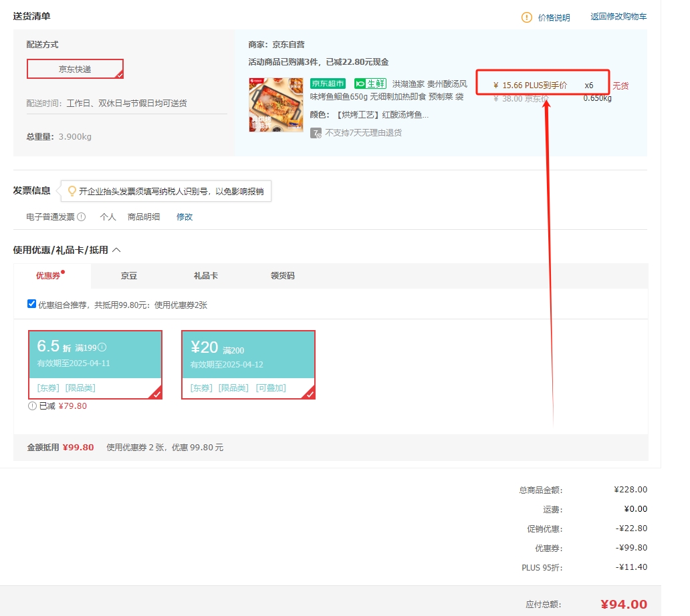Click 修改 to edit invoice info
The image size is (690, 616).
(185, 216)
